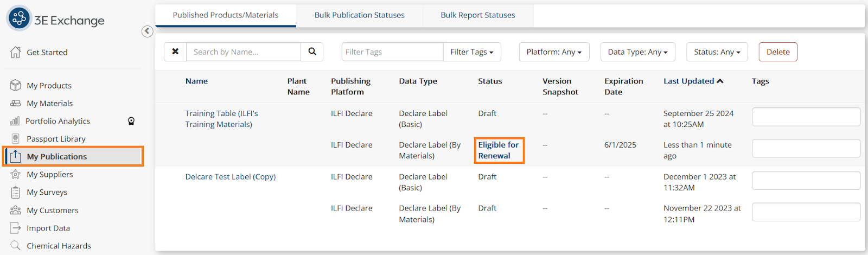Click the Version Snapshot column header

(560, 86)
